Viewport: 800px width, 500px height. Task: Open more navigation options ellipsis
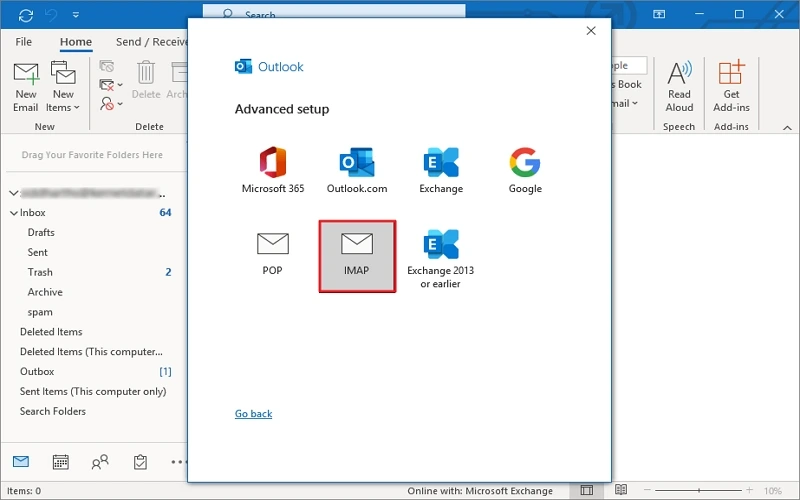[x=178, y=462]
